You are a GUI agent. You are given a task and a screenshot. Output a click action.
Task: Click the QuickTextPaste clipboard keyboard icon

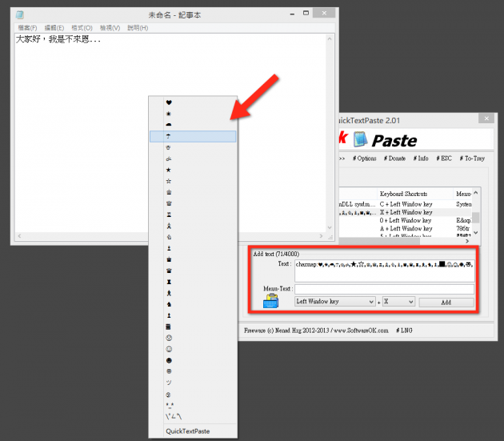[272, 301]
